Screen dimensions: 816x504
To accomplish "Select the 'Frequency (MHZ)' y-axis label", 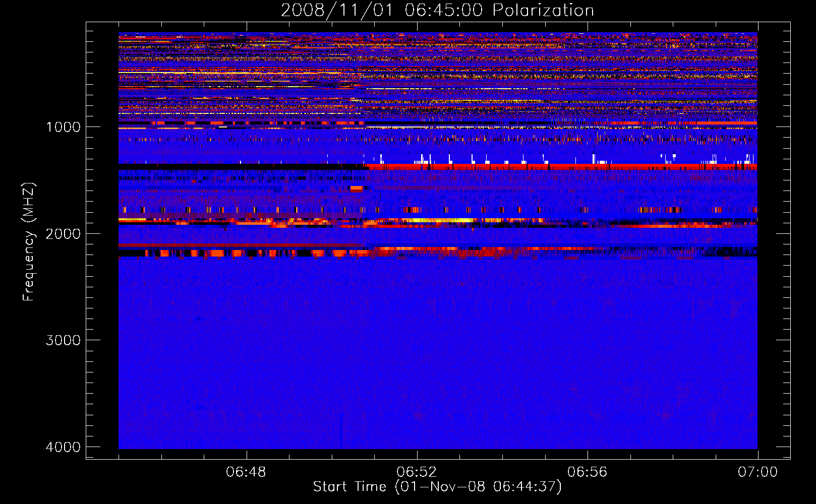I will coord(29,242).
